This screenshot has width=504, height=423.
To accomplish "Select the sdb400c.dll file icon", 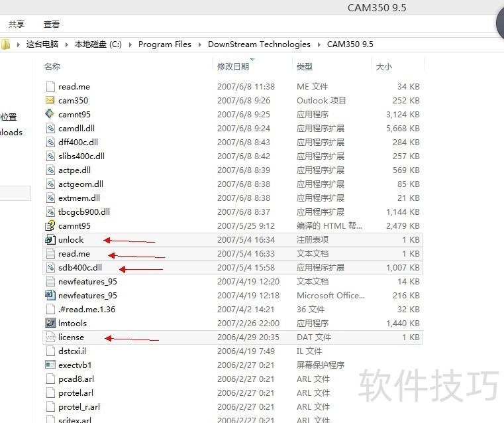I will [x=50, y=267].
